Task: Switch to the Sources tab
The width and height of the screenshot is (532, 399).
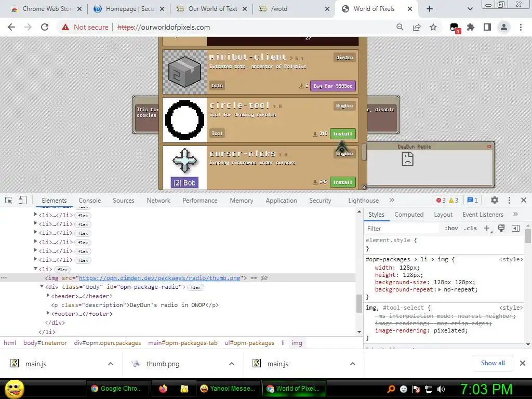Action: pos(124,201)
